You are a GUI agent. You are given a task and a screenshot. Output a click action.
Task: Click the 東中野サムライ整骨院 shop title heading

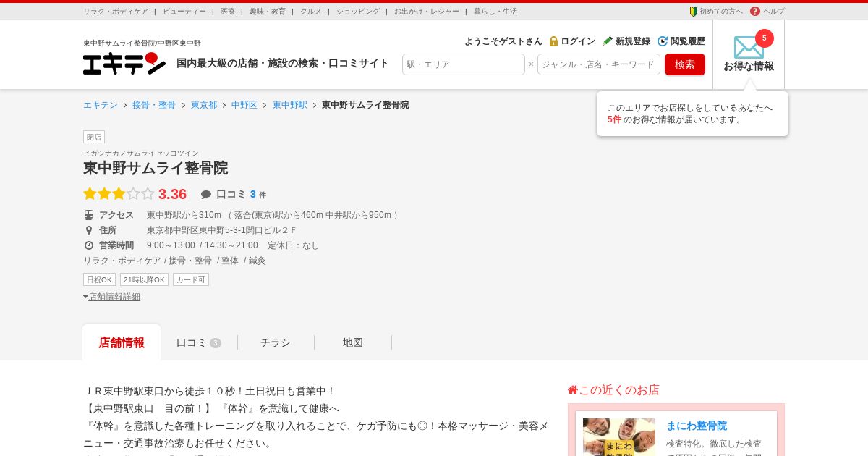[x=156, y=168]
